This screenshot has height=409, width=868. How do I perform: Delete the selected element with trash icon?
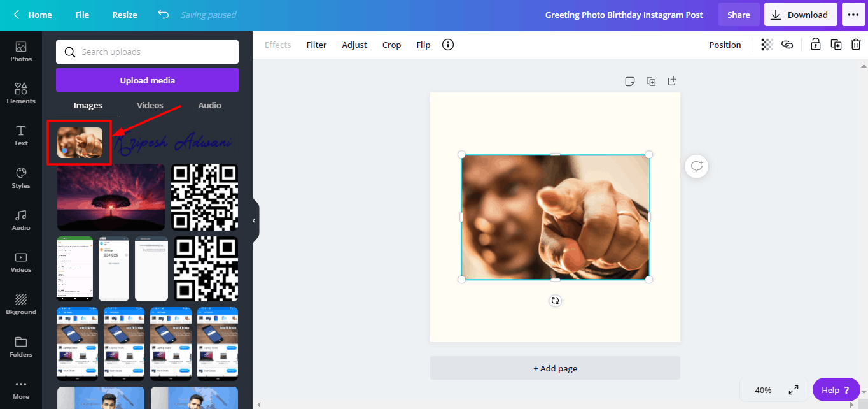[856, 45]
